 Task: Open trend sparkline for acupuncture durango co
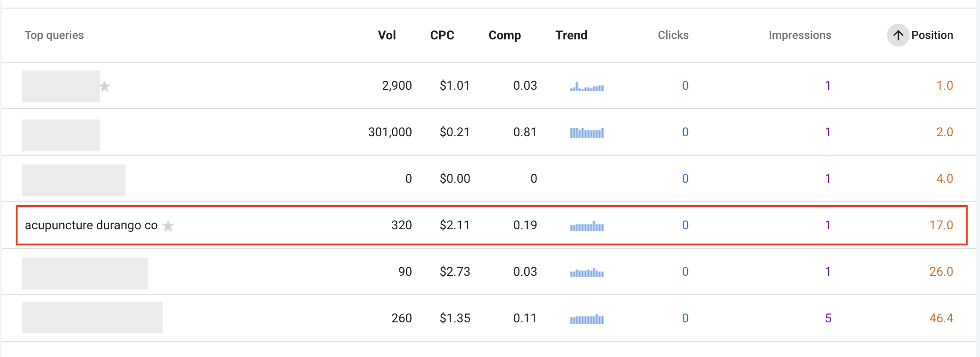click(587, 226)
